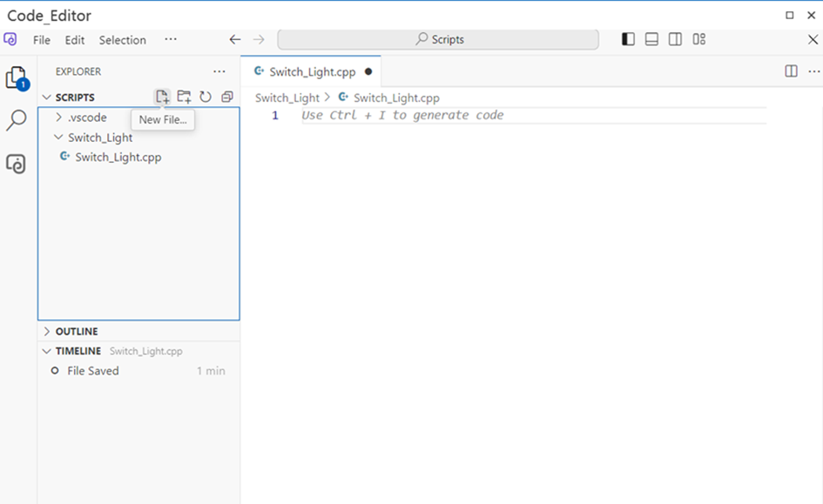Toggle the bottom panel visibility

pos(651,39)
